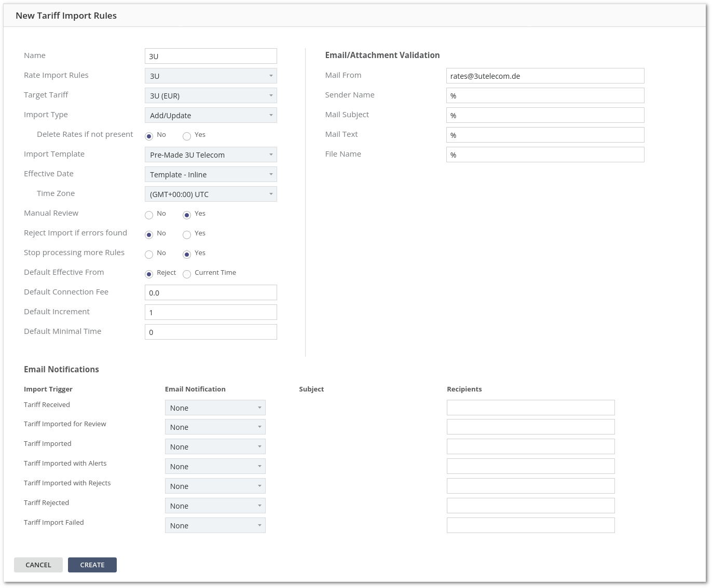Image resolution: width=712 pixels, height=588 pixels.
Task: Focus the Mail From text field
Action: click(545, 76)
